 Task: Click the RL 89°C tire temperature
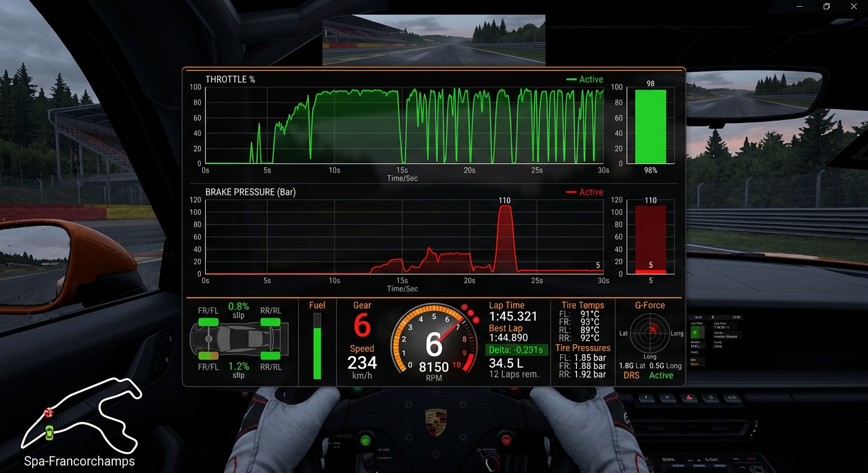click(x=579, y=330)
